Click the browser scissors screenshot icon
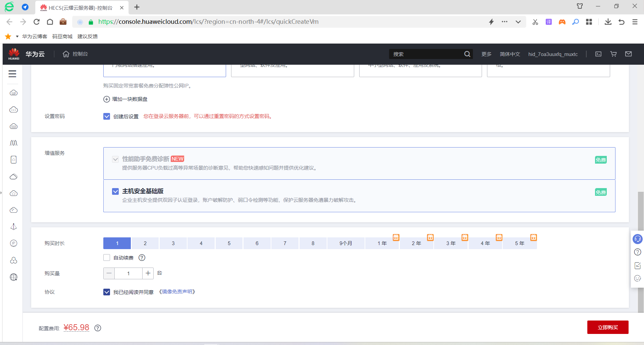This screenshot has width=644, height=345. coord(535,22)
